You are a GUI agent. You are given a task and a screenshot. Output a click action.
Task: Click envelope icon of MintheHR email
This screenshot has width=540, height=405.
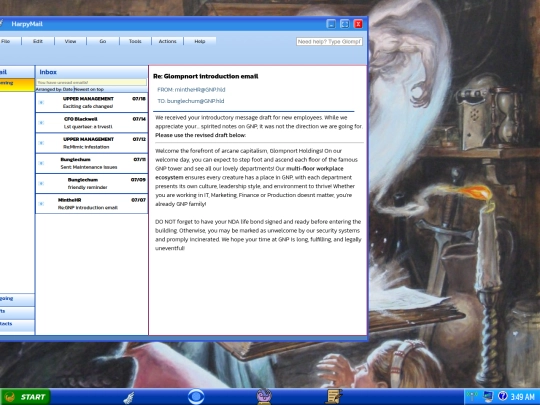[x=41, y=204]
